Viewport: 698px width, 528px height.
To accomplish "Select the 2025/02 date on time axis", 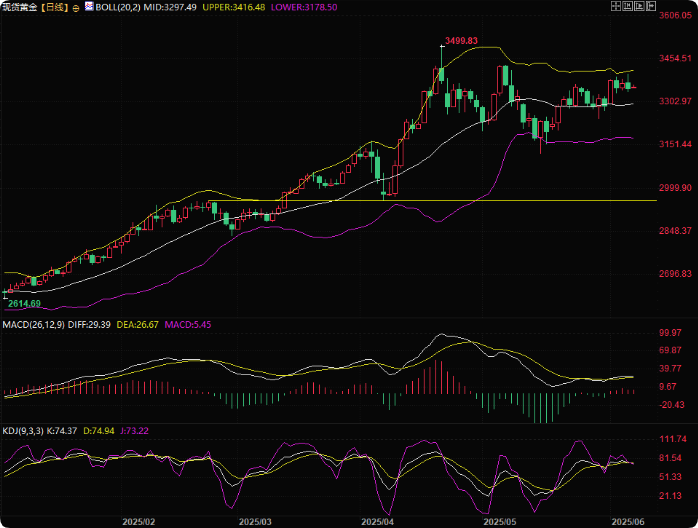I will point(138,521).
